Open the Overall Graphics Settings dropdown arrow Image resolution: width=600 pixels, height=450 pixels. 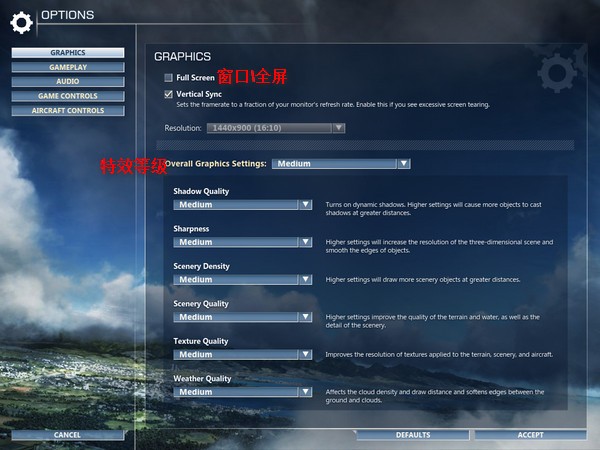(x=404, y=164)
